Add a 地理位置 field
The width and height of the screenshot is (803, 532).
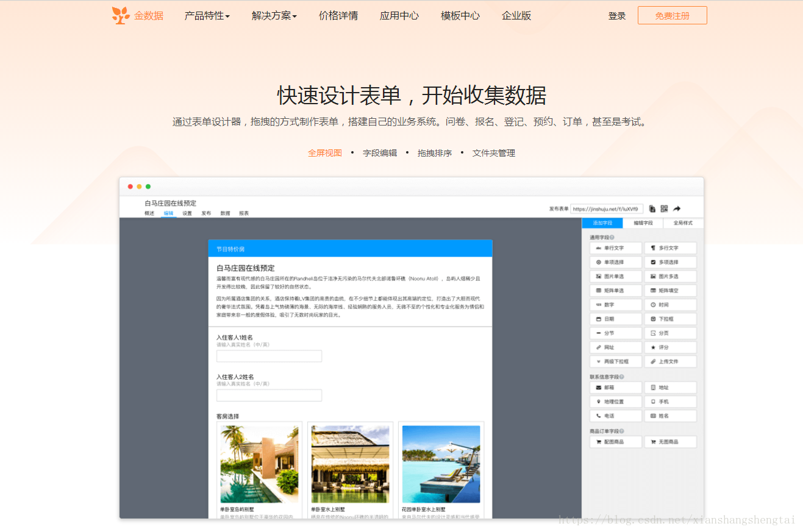coord(616,402)
